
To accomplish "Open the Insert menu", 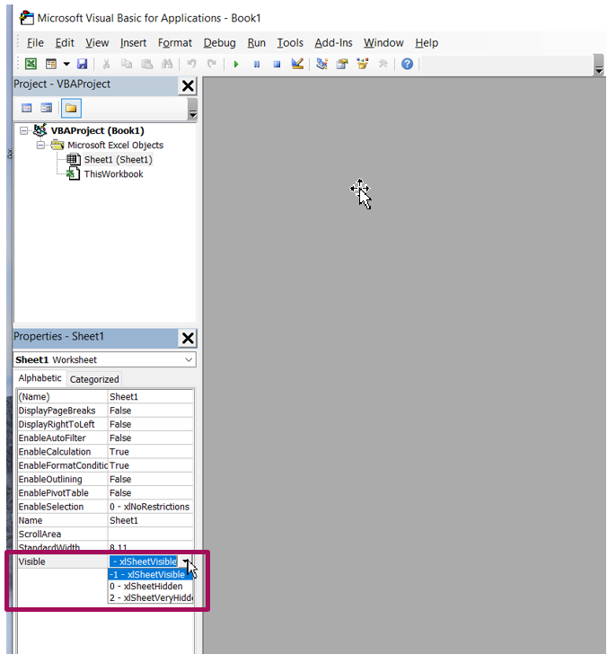I will [x=133, y=43].
